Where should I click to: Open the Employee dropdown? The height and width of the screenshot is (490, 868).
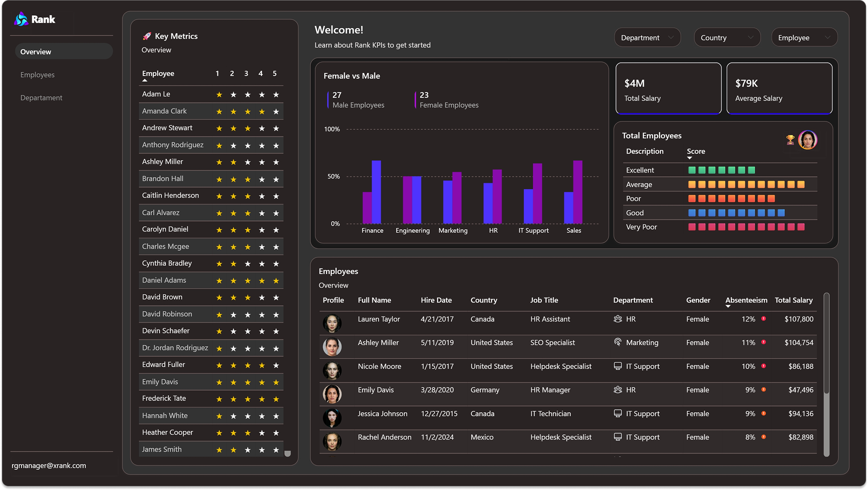click(804, 37)
